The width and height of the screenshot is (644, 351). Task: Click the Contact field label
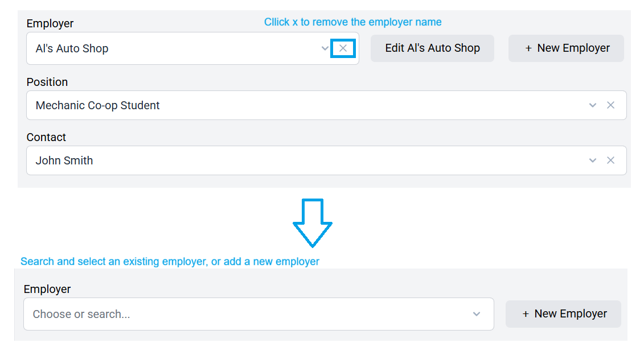46,137
